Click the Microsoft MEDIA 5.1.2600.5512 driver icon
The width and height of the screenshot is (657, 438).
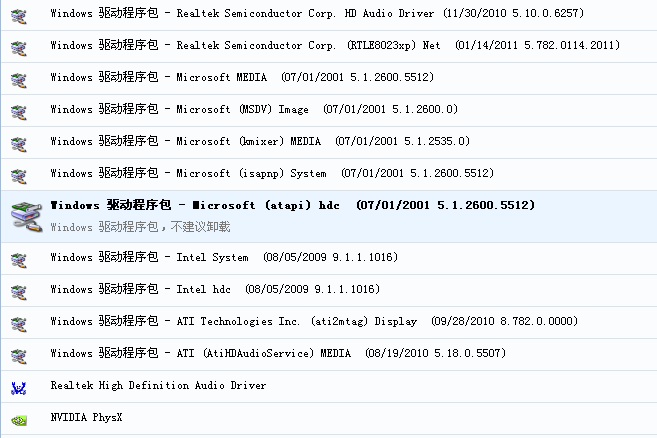click(x=18, y=80)
